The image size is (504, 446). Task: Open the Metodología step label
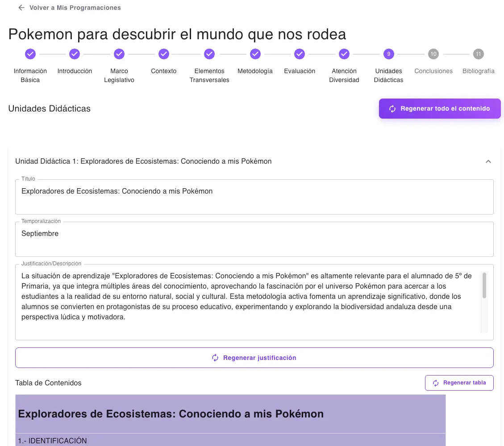pos(255,71)
